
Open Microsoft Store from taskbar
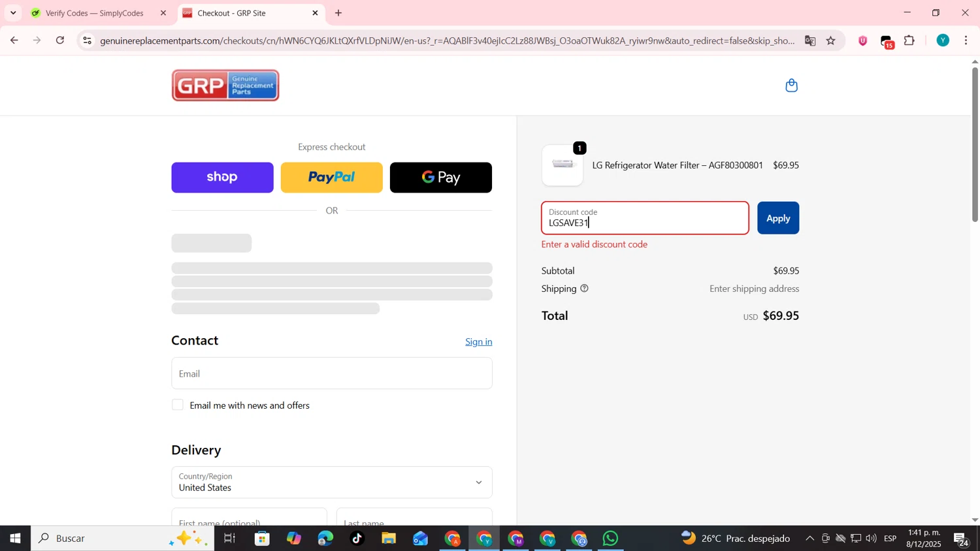point(262,539)
